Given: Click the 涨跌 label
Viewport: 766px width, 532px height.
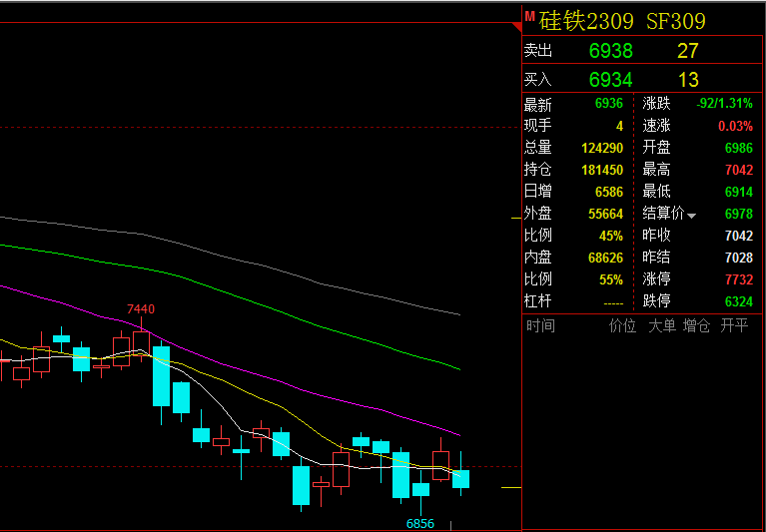Looking at the screenshot, I should pos(656,104).
